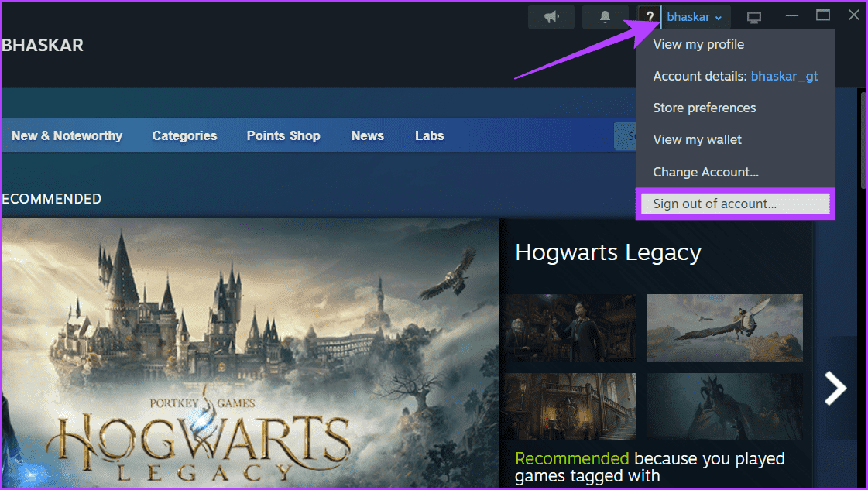Viewport: 868px width, 490px height.
Task: Click the green Recommended label text
Action: pyautogui.click(x=572, y=458)
